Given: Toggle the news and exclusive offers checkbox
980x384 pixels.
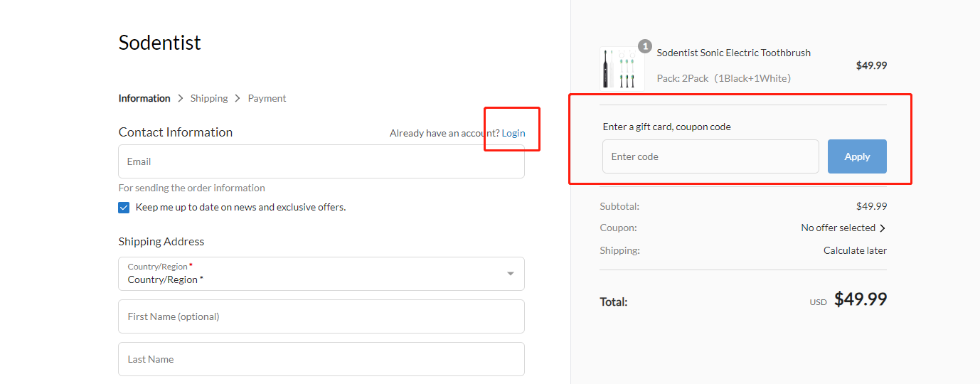Looking at the screenshot, I should click(x=124, y=208).
